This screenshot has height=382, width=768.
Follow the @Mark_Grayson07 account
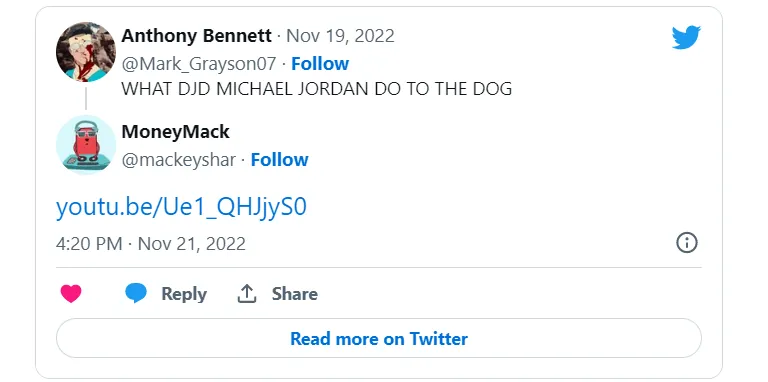(320, 64)
